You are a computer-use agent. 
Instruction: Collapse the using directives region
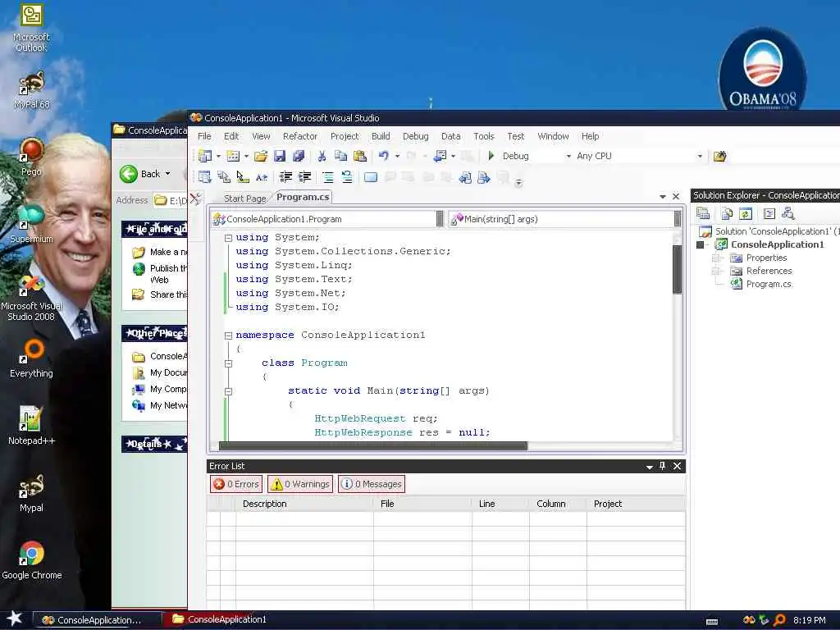pos(228,238)
